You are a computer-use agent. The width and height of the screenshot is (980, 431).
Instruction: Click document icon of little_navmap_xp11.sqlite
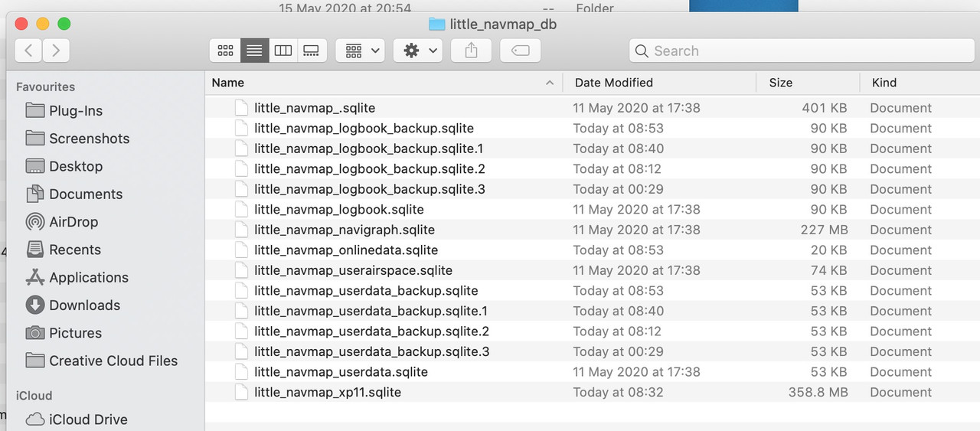coord(241,392)
